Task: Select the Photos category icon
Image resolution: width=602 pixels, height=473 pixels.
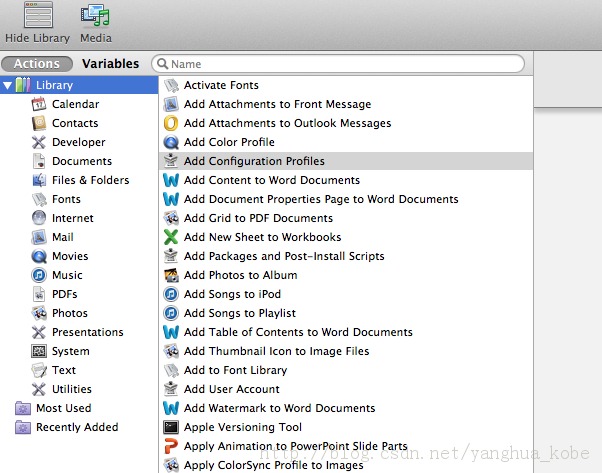Action: pos(39,313)
